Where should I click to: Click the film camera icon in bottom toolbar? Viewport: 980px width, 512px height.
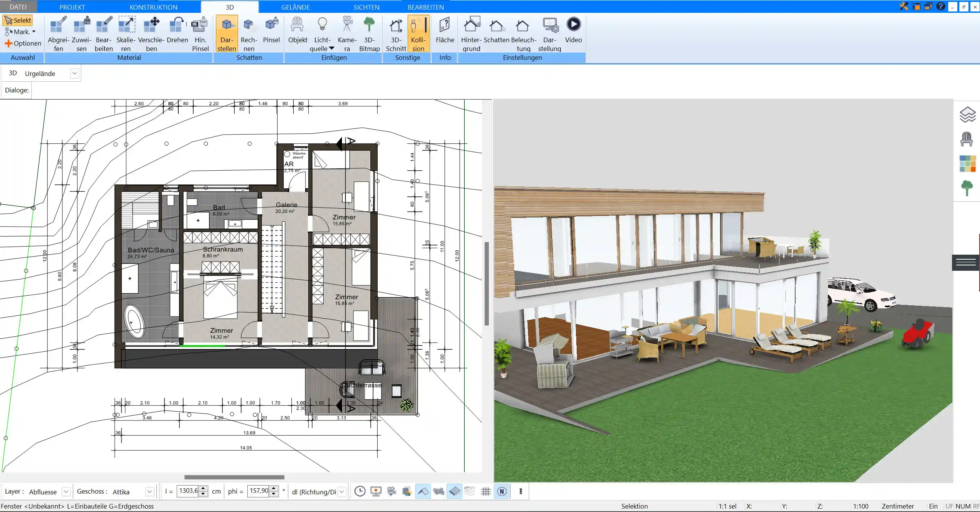pyautogui.click(x=391, y=491)
